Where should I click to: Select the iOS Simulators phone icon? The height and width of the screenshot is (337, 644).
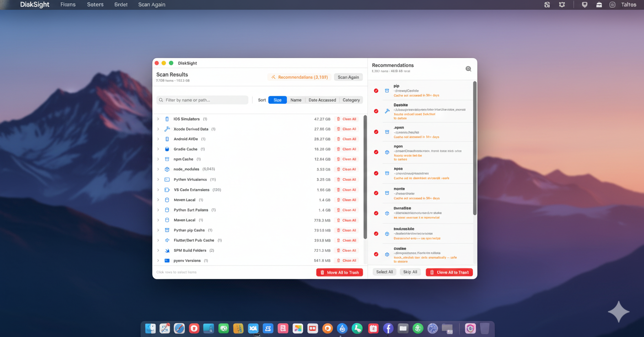167,119
